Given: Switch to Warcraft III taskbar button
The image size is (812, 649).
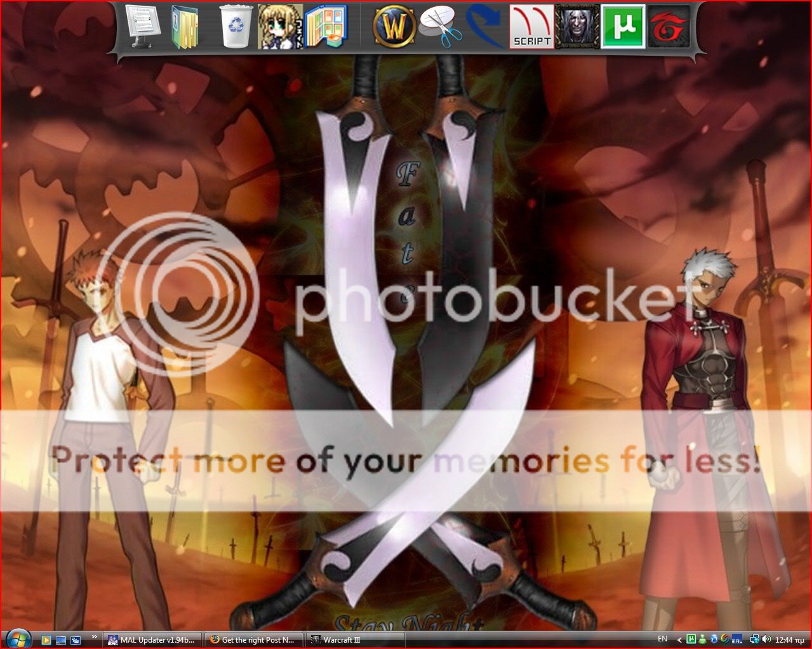Looking at the screenshot, I should (355, 639).
